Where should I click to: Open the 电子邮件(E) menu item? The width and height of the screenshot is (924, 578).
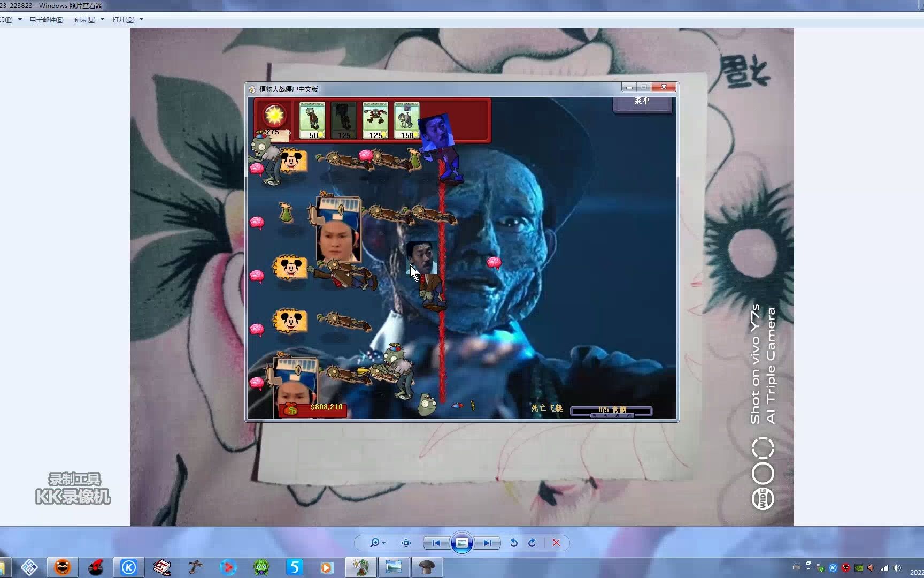pos(47,20)
